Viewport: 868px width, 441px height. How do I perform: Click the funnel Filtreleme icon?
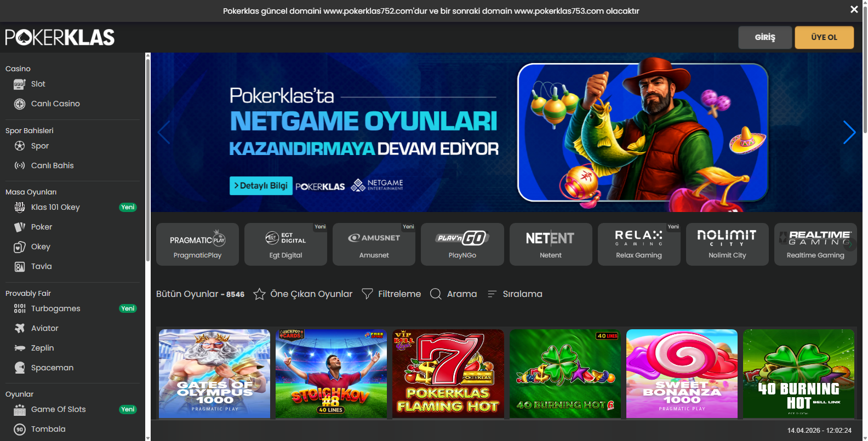point(368,294)
